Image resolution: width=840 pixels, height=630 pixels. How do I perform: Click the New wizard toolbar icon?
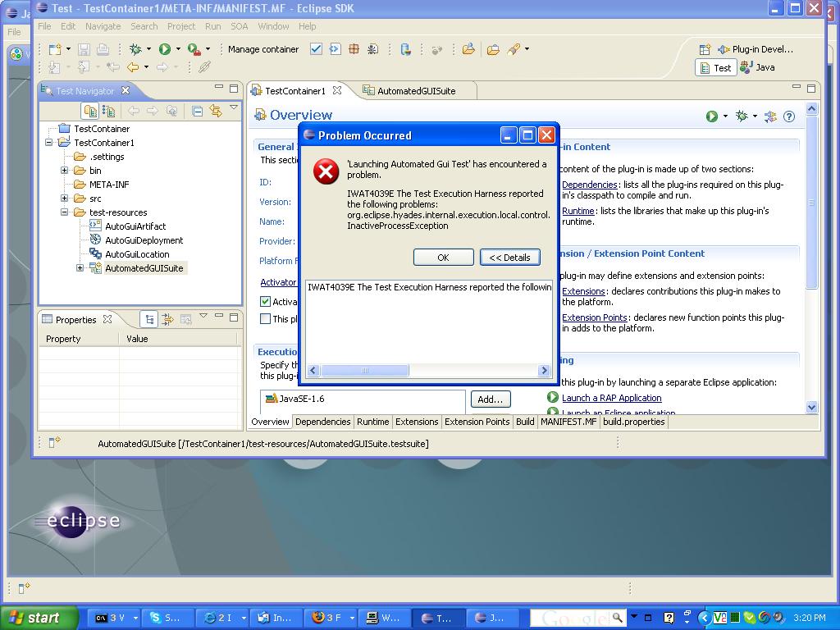click(x=55, y=49)
